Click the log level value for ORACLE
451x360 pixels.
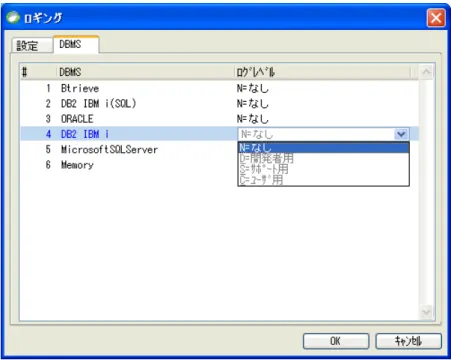coord(253,119)
